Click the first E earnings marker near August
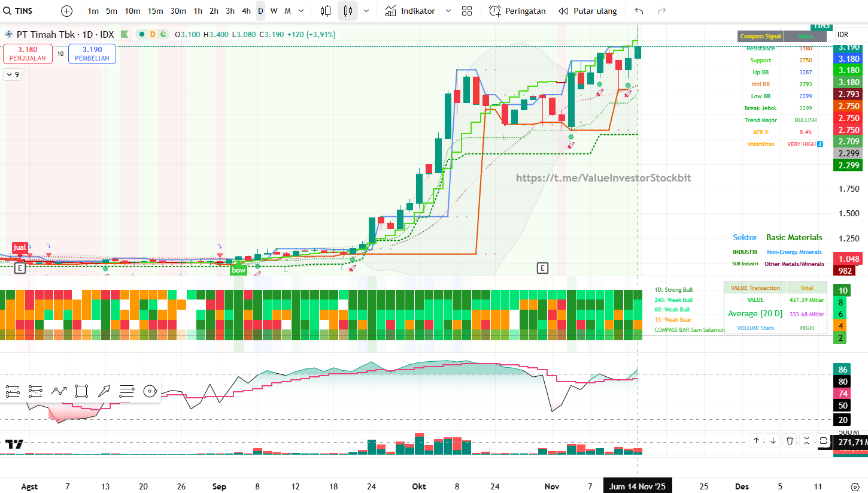The width and height of the screenshot is (868, 493). (20, 268)
